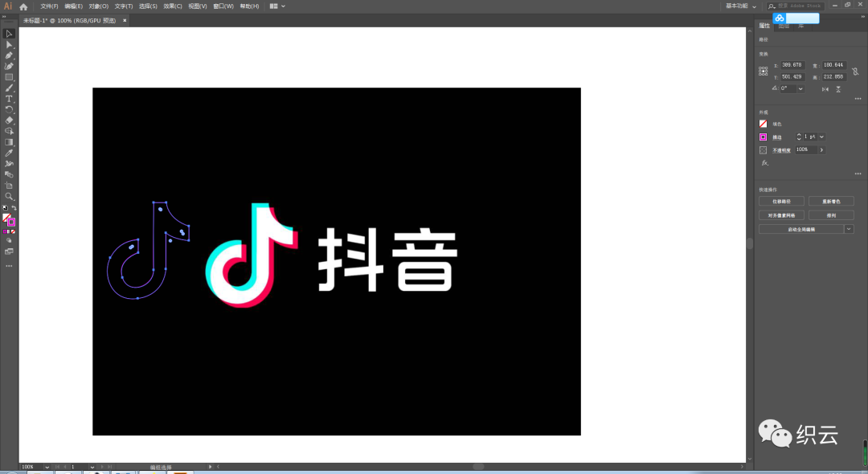Open the 对象(O) menu

(99, 6)
